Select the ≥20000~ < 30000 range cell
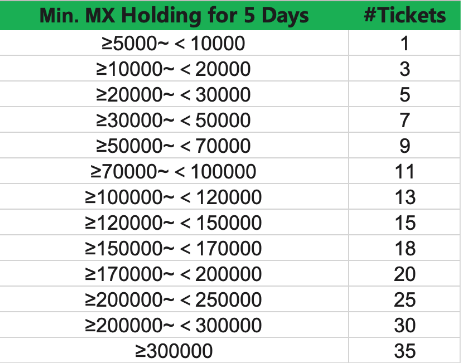The height and width of the screenshot is (364, 462). click(174, 94)
